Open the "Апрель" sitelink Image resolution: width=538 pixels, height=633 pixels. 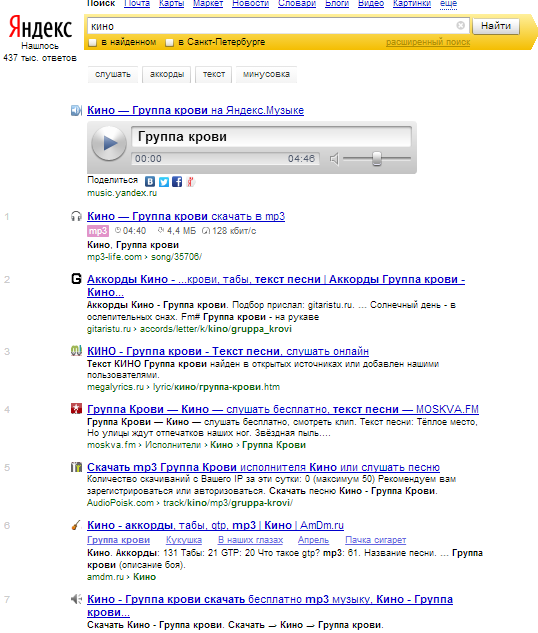tap(313, 540)
